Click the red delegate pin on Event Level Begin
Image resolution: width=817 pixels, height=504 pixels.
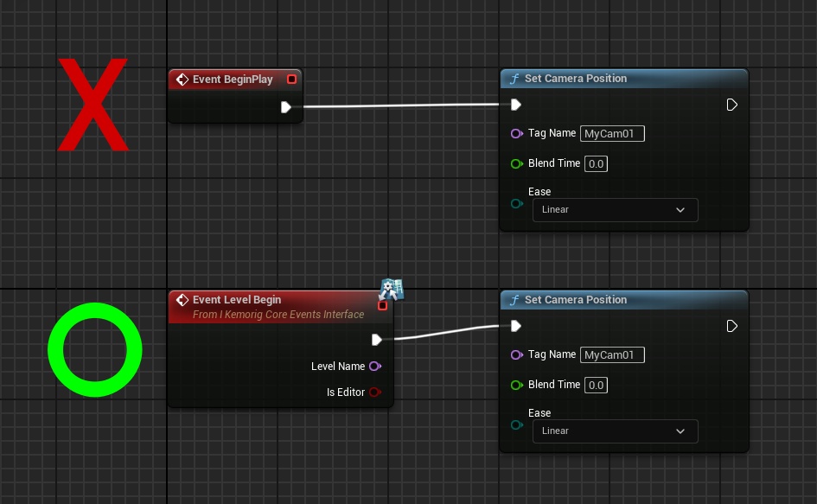(383, 305)
